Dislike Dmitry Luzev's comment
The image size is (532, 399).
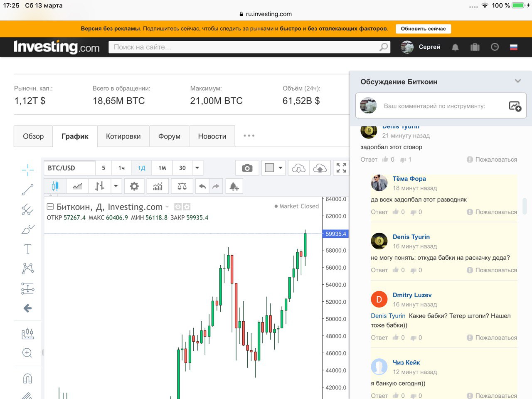pos(413,337)
